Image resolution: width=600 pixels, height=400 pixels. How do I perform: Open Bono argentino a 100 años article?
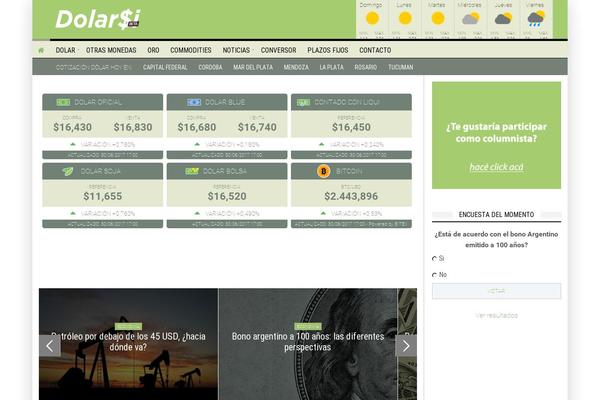click(308, 342)
